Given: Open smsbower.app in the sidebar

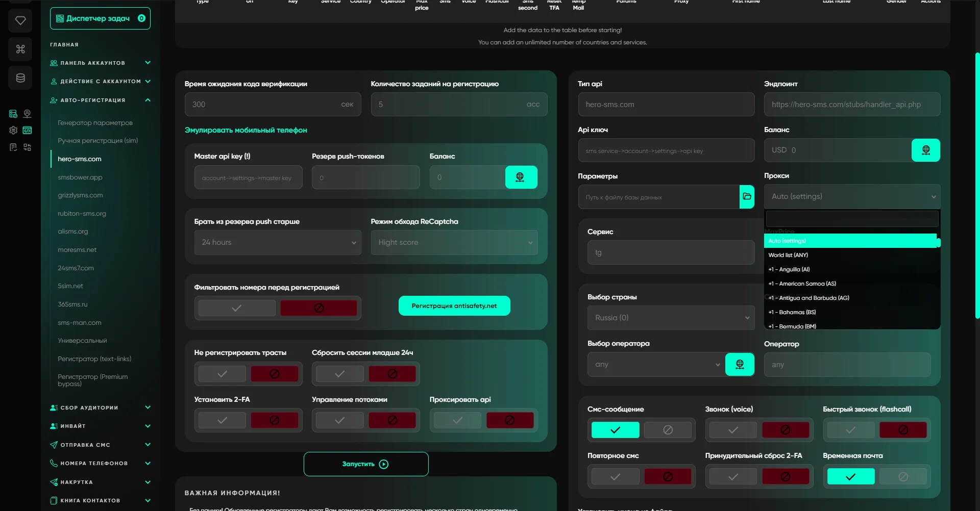Looking at the screenshot, I should point(80,177).
